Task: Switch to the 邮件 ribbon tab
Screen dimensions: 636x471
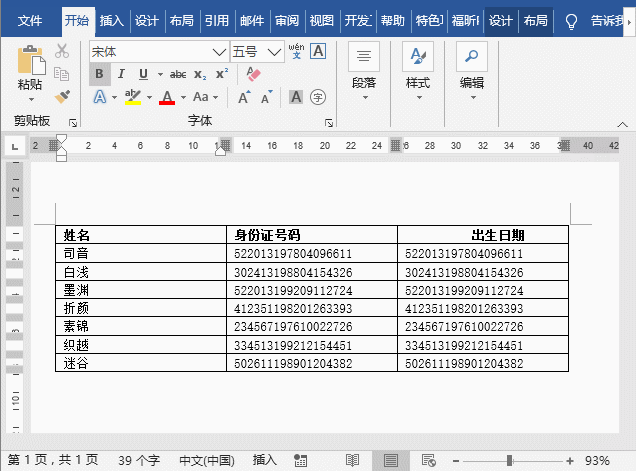Action: click(251, 21)
